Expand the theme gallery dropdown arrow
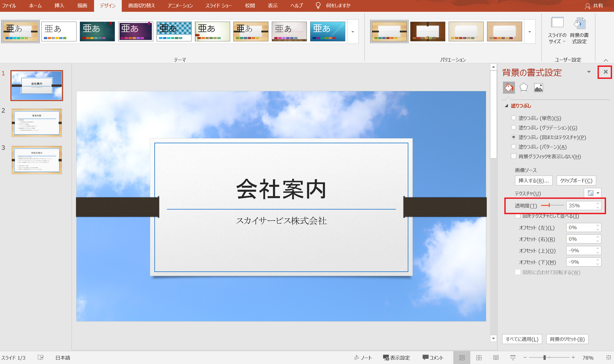The width and height of the screenshot is (614, 364). [x=353, y=31]
